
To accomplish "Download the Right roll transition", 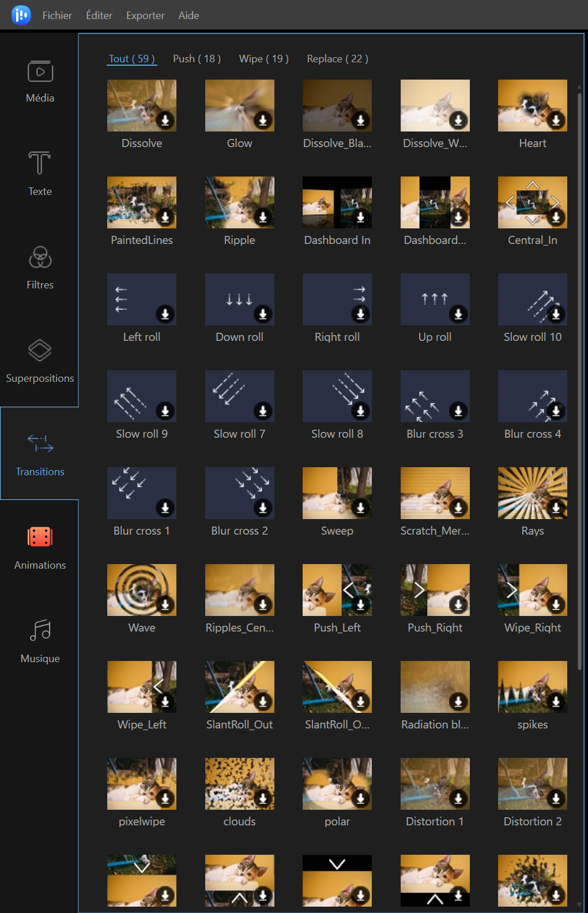I will click(361, 314).
